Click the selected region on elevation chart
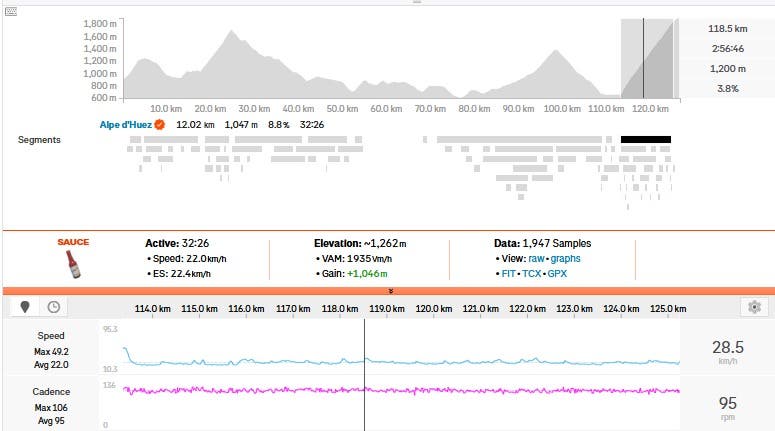775x431 pixels. tap(647, 58)
